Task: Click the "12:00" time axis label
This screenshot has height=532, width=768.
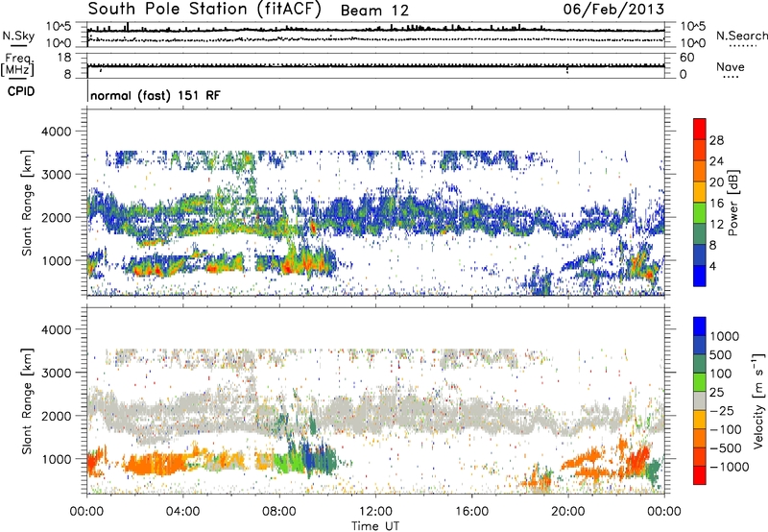Action: point(375,512)
